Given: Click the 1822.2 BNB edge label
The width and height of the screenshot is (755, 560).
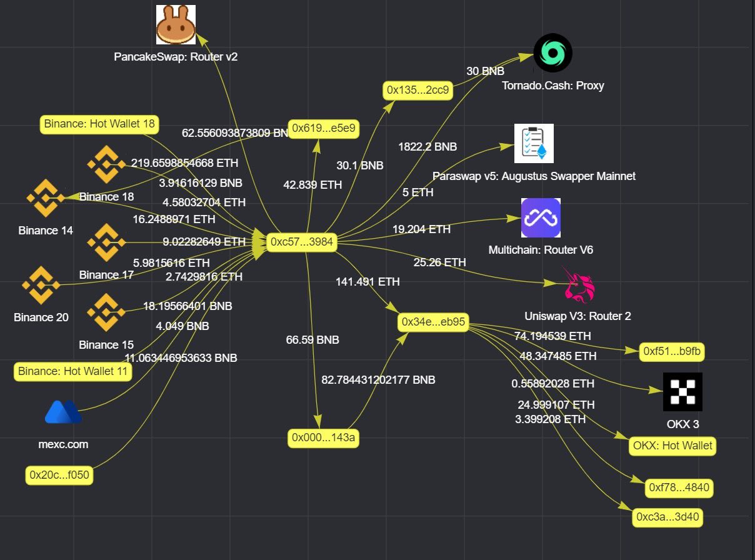Looking at the screenshot, I should tap(427, 147).
